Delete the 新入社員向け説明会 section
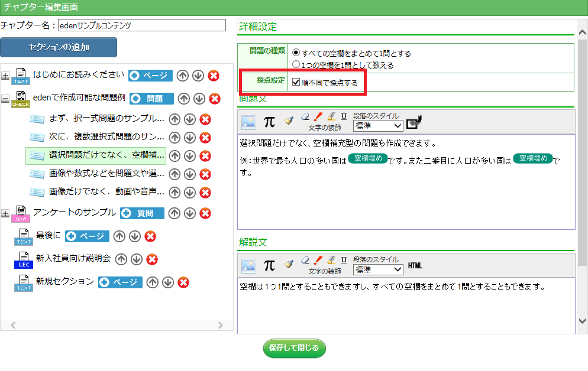The image size is (588, 371). [x=152, y=259]
